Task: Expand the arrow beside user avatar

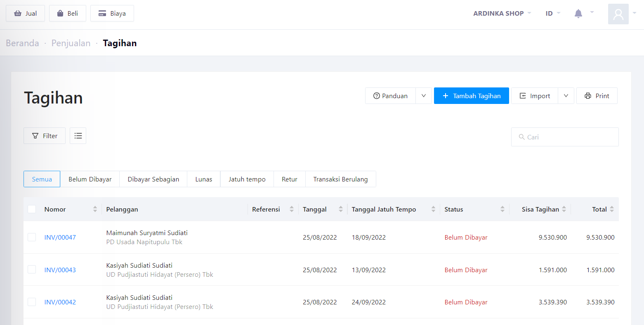Action: [x=635, y=13]
